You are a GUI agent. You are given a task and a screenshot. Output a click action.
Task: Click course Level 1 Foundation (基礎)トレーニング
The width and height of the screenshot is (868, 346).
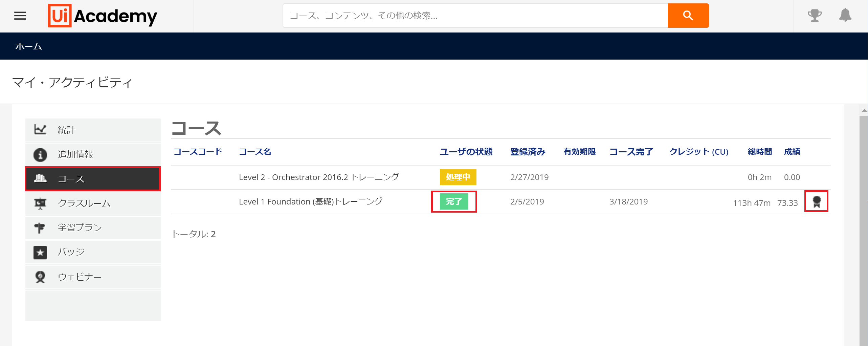311,201
